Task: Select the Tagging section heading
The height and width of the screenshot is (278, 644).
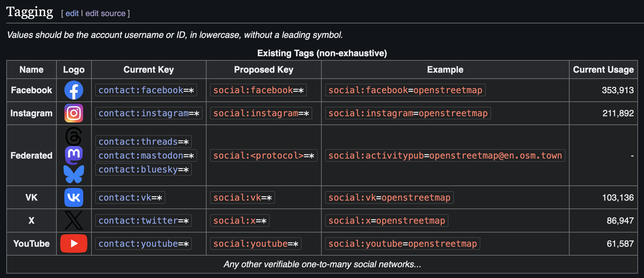Action: click(30, 12)
